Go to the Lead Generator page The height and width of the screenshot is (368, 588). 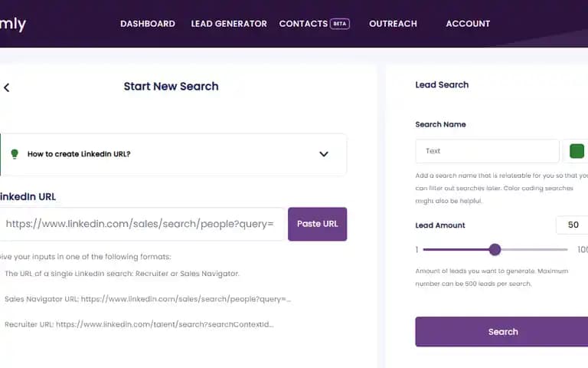click(229, 24)
